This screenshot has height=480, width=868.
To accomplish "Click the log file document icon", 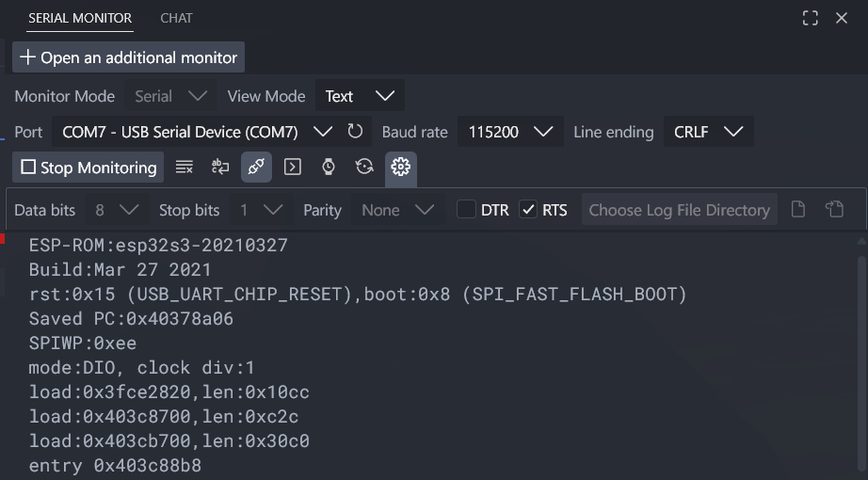I will click(797, 209).
